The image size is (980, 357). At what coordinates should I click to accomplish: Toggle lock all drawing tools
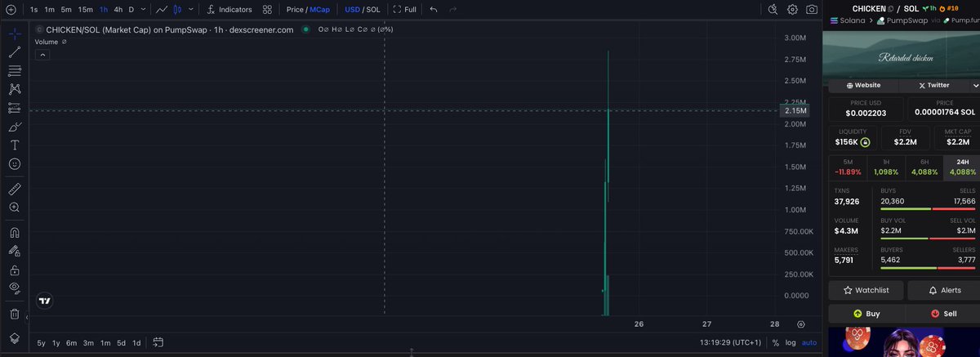coord(15,270)
